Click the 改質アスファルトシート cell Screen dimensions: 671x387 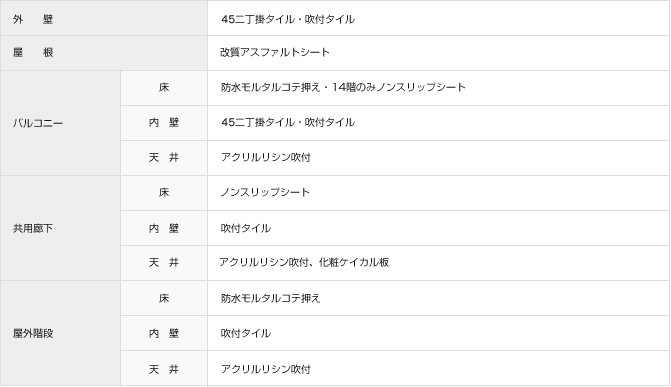coord(439,53)
